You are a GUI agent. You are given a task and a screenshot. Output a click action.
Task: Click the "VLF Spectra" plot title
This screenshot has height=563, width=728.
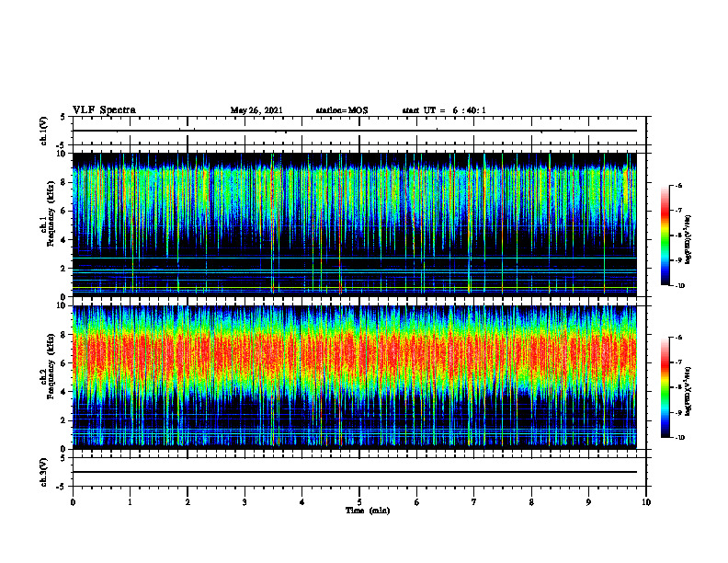point(104,110)
